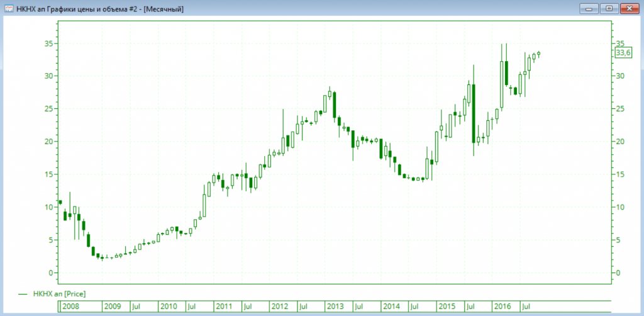Image resolution: width=644 pixels, height=316 pixels.
Task: Select the current price label 33,6
Action: (623, 54)
